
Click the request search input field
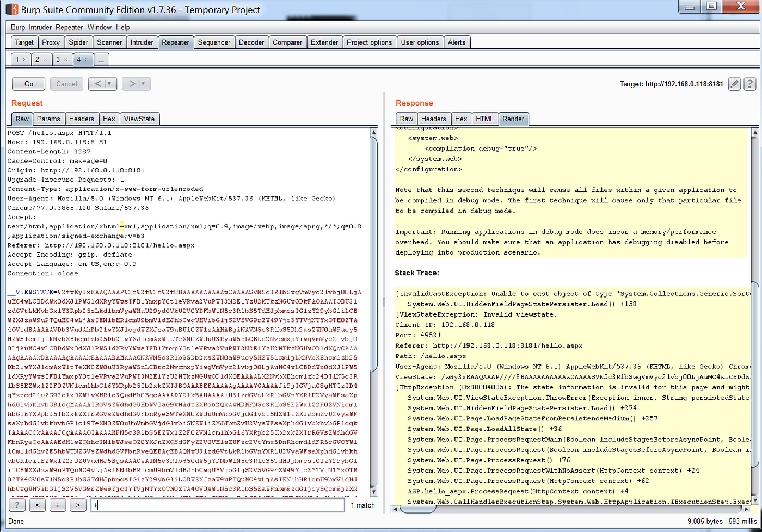click(217, 505)
